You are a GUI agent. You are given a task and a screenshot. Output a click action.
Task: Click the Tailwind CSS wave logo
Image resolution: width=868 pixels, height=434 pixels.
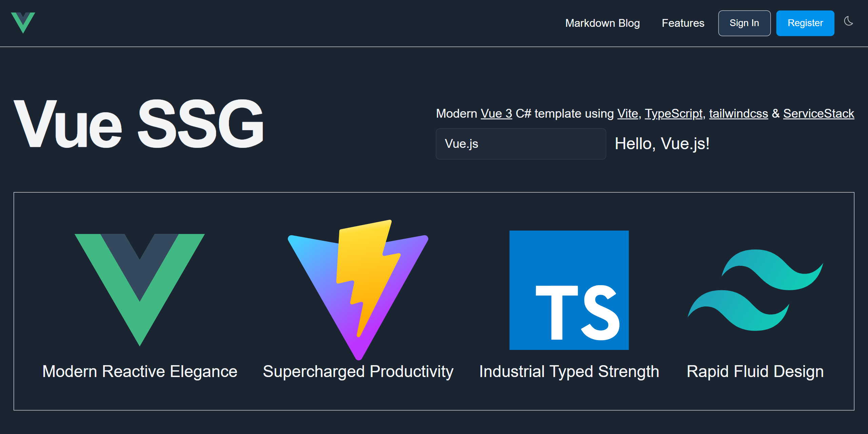(755, 290)
